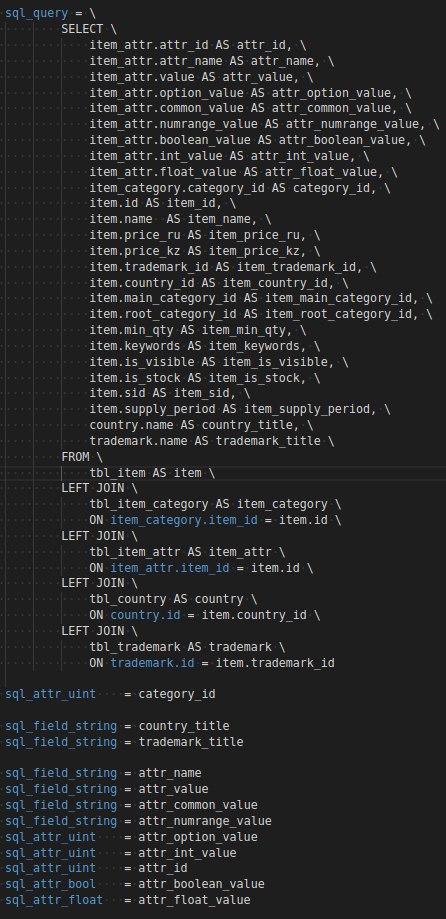Click the item.name AS item_name line
The image size is (446, 919).
pyautogui.click(x=180, y=219)
